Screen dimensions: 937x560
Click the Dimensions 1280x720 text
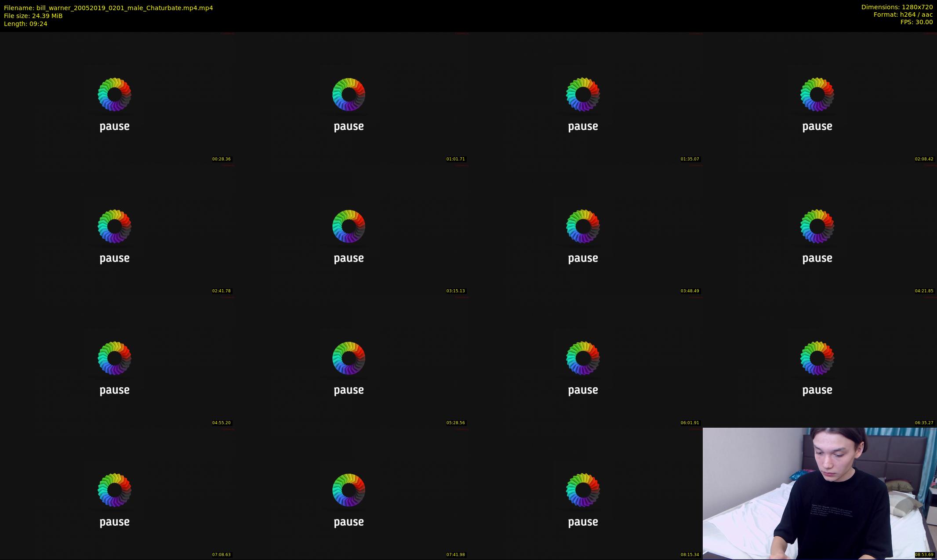(x=897, y=7)
